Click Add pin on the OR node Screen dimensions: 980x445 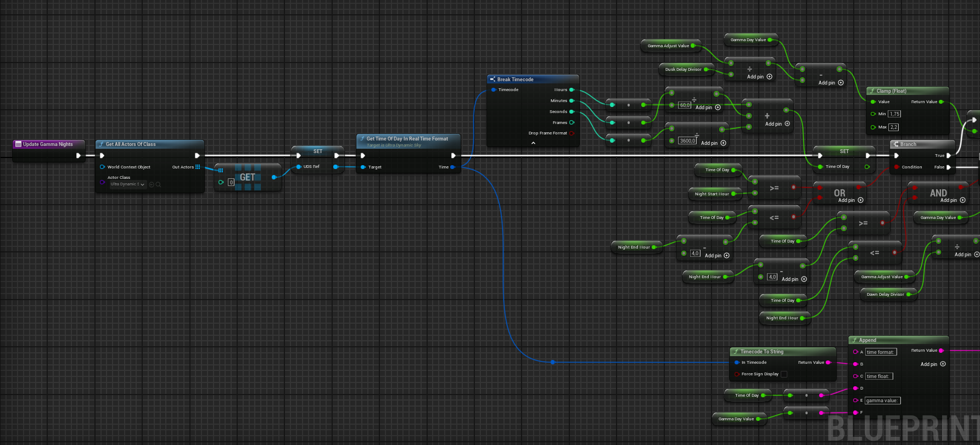point(860,200)
